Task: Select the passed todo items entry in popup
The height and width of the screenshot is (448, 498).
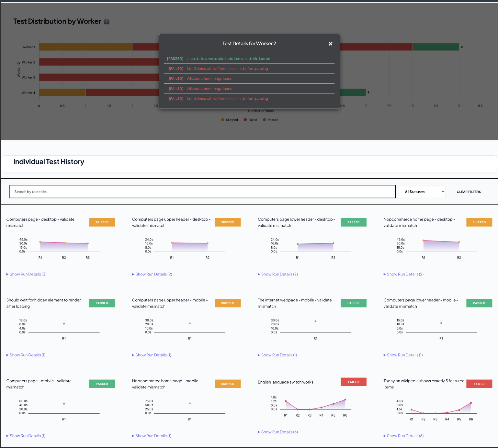Action: point(228,59)
